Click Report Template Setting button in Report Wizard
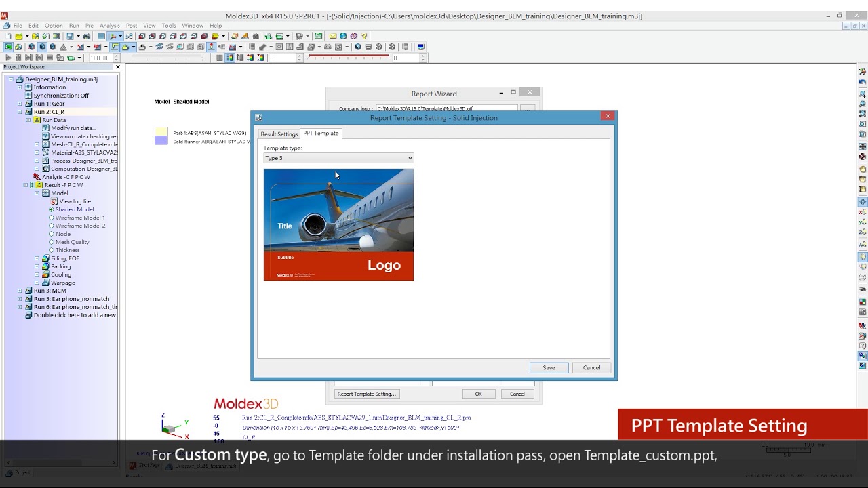Screen dimensions: 868x488 (x=366, y=394)
